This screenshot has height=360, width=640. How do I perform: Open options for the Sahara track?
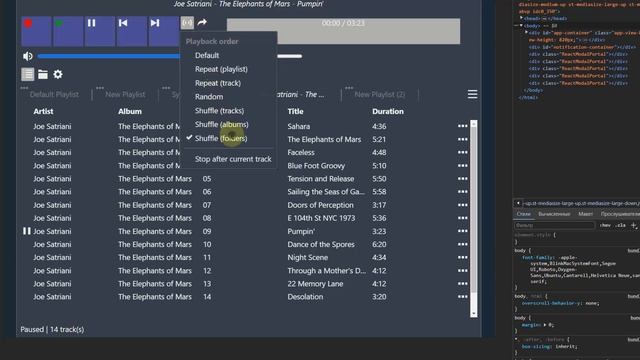tap(462, 126)
